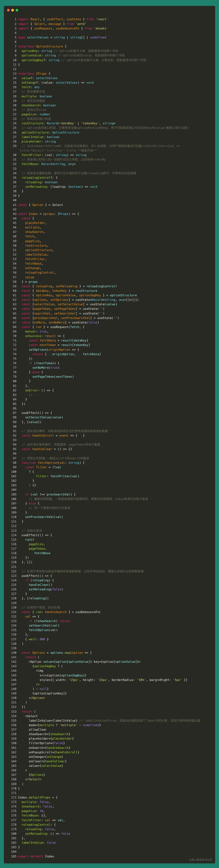Click 'onPopupScroll={handleScroll}' prop line

coord(54,752)
